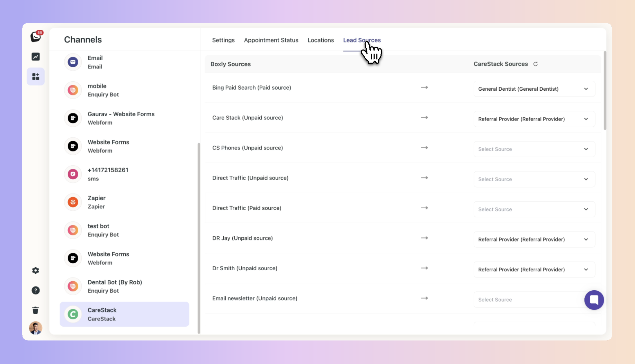This screenshot has width=635, height=364.
Task: Open the trash bin icon
Action: (36, 310)
